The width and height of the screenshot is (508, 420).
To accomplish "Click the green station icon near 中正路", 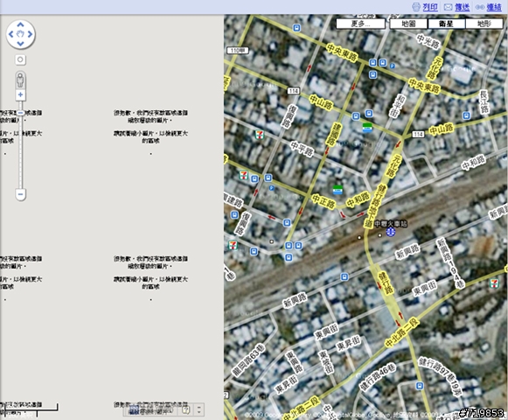I will click(338, 189).
